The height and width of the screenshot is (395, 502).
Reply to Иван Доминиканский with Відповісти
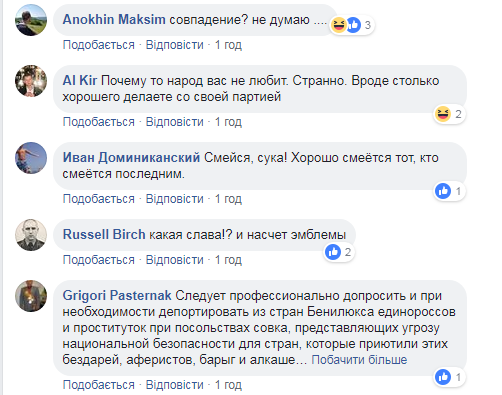click(x=175, y=199)
